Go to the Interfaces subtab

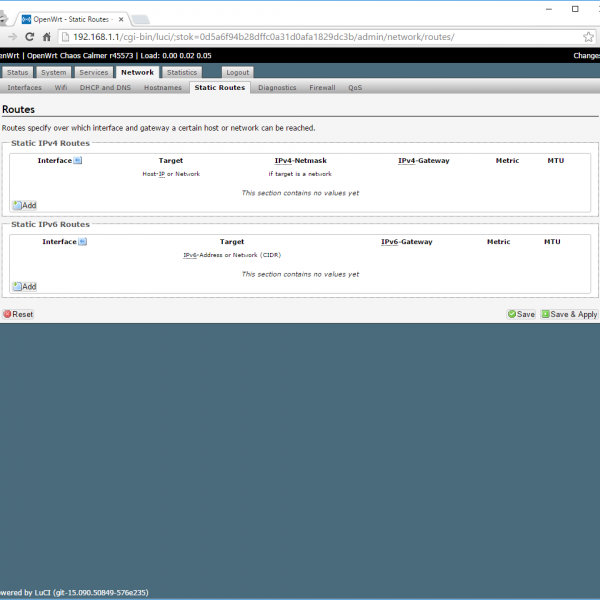[x=25, y=88]
